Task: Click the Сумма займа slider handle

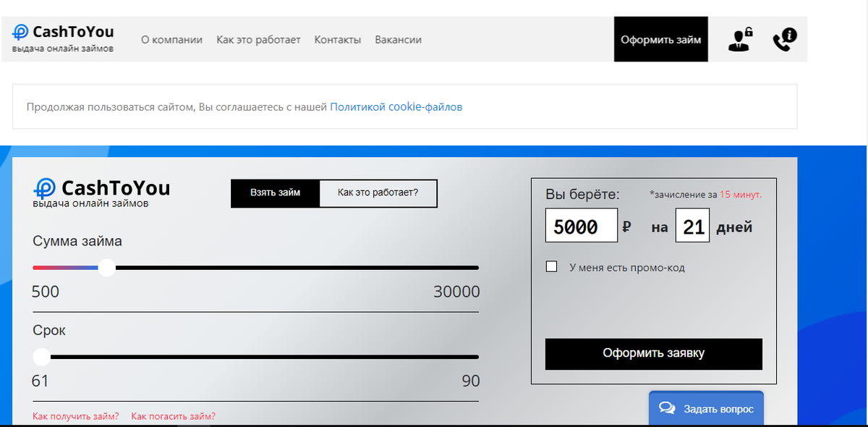Action: click(106, 268)
